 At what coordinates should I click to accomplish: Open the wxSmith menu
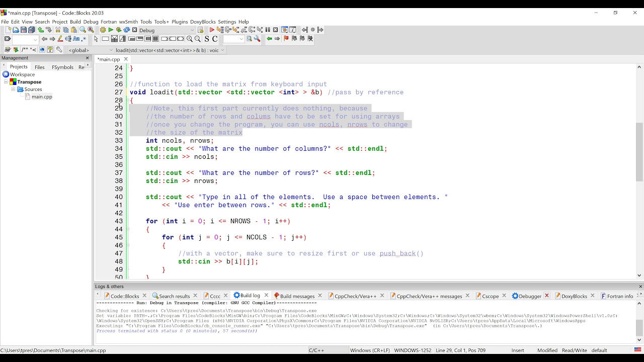click(128, 22)
